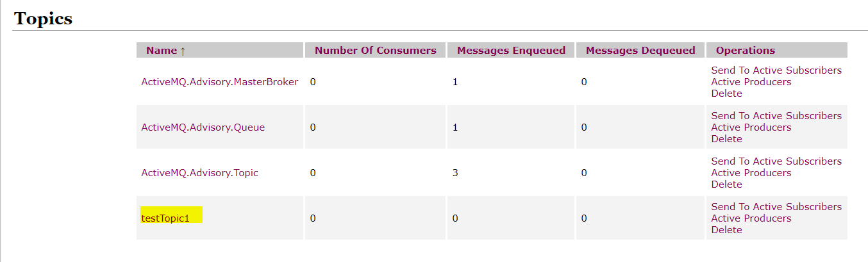Sort by Messages Enqueued column header

tap(511, 51)
